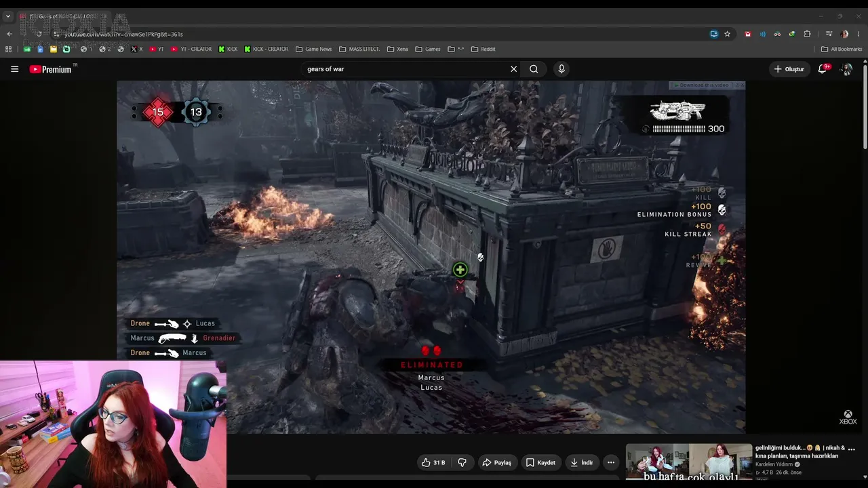The width and height of the screenshot is (868, 488).
Task: Expand the All Bookmarks folder
Action: click(x=842, y=49)
